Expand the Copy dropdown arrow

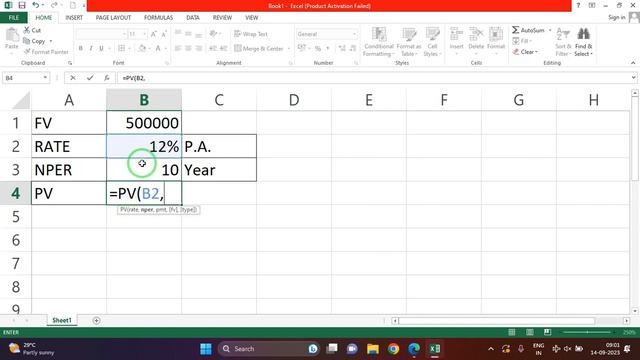coord(51,41)
